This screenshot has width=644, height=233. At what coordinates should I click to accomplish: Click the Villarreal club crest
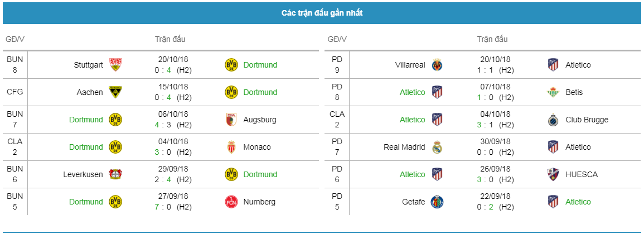[x=437, y=65]
